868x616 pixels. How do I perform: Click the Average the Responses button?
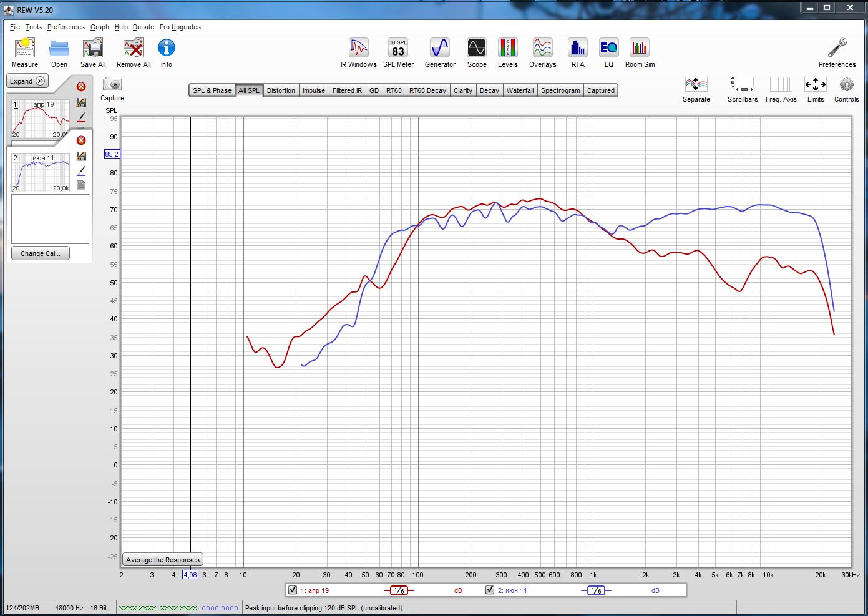(163, 560)
